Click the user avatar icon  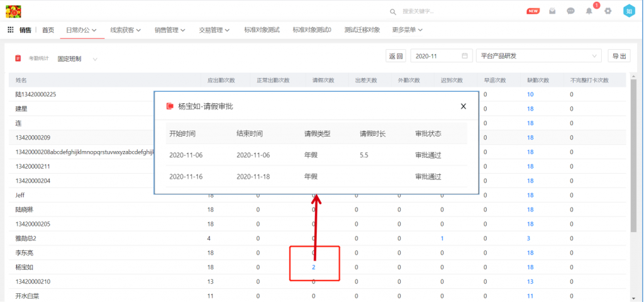(x=629, y=11)
